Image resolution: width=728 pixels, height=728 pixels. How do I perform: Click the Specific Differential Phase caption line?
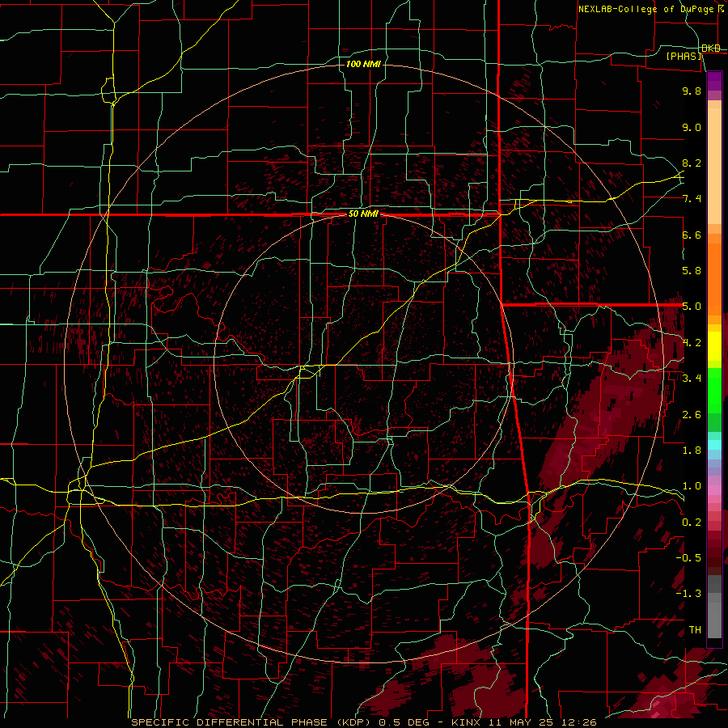tap(363, 722)
